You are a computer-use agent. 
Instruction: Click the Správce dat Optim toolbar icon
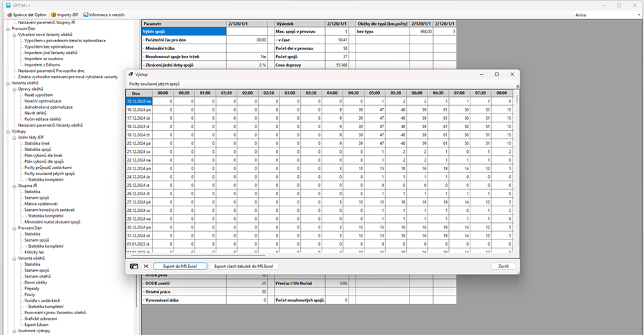coord(7,15)
